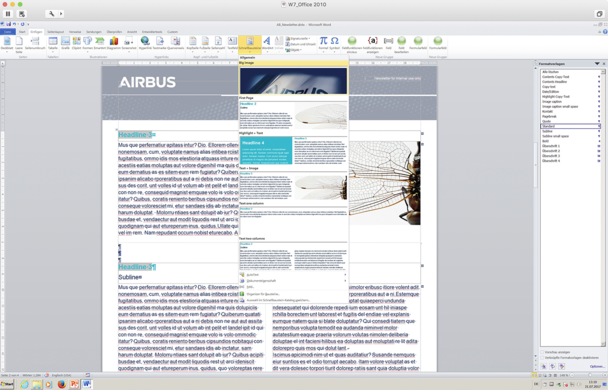
Task: Insert a blank page with Leere Seite
Action: [19, 44]
